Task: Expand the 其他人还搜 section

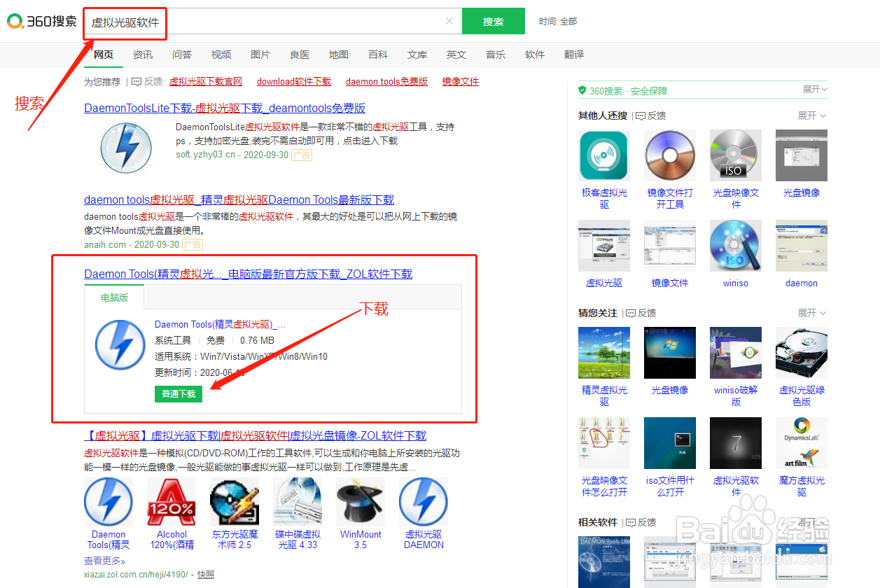Action: pos(812,115)
